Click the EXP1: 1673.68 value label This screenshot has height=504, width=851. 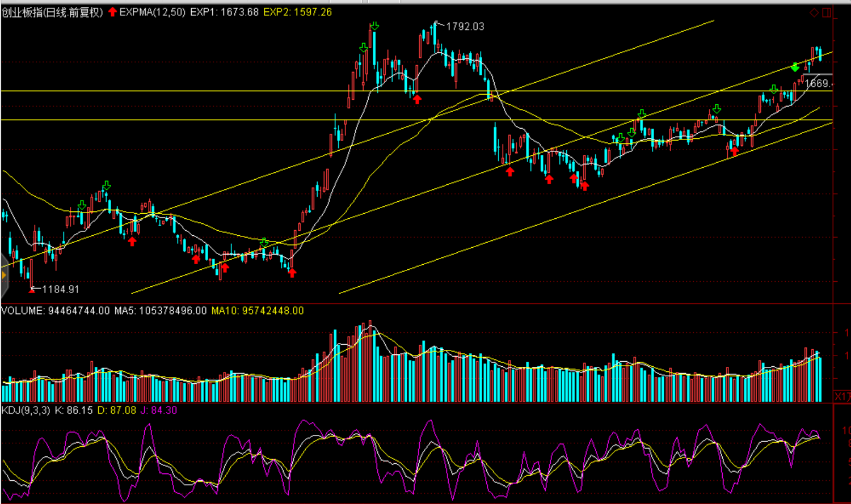point(224,12)
